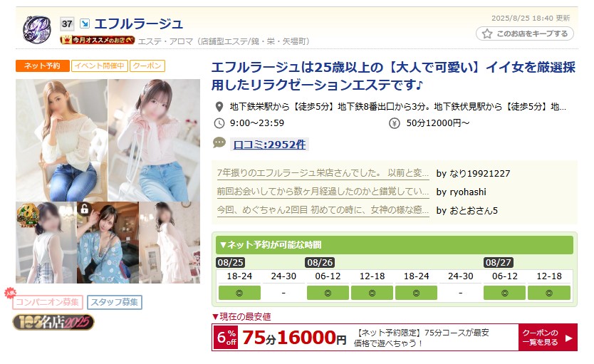
Task: Click the yen price icon
Action: [x=395, y=123]
